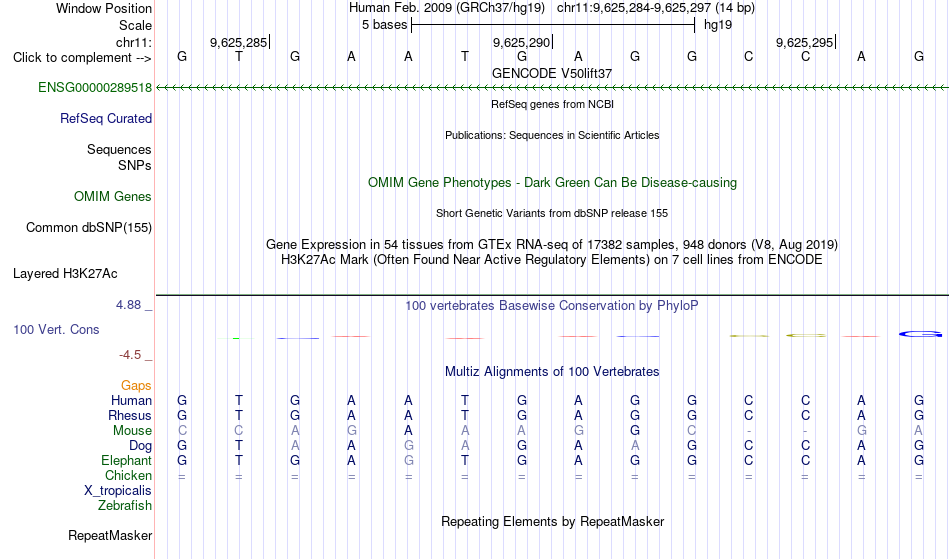This screenshot has height=559, width=950.
Task: Click the Mouse species row label
Action: [x=132, y=431]
